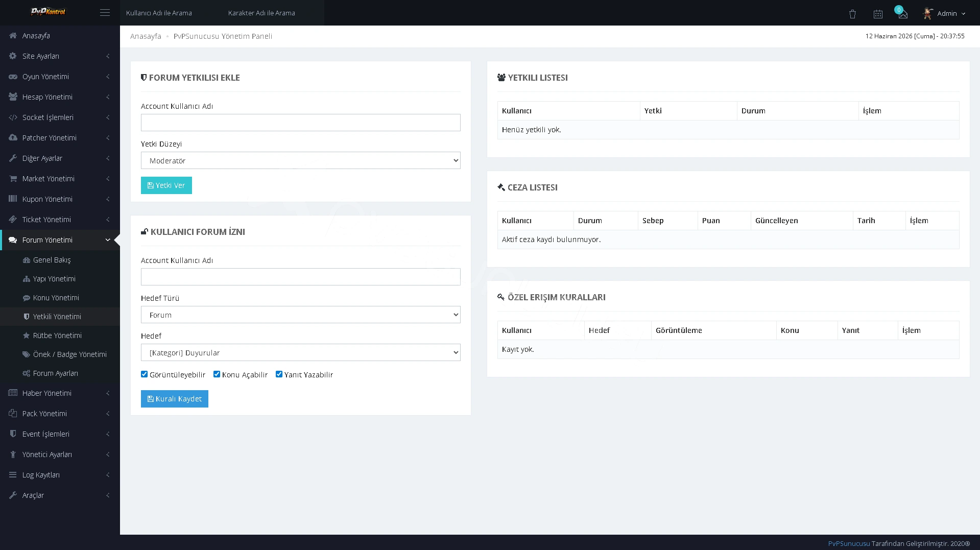The image size is (980, 550).
Task: Expand the Diğer Ayarlar chevron
Action: click(108, 158)
